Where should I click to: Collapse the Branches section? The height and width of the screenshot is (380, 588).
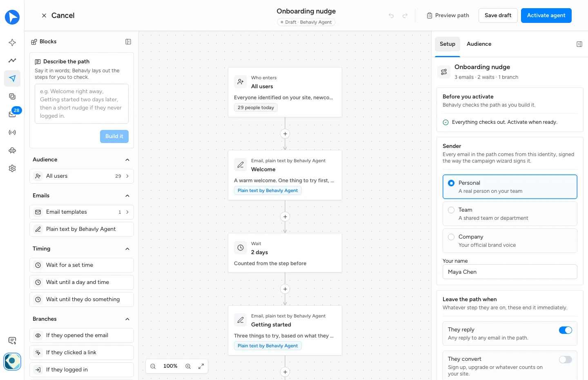127,319
